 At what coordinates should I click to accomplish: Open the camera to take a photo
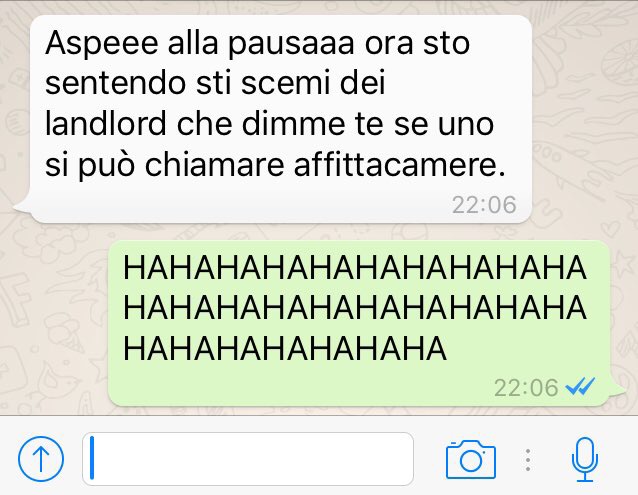tap(471, 459)
